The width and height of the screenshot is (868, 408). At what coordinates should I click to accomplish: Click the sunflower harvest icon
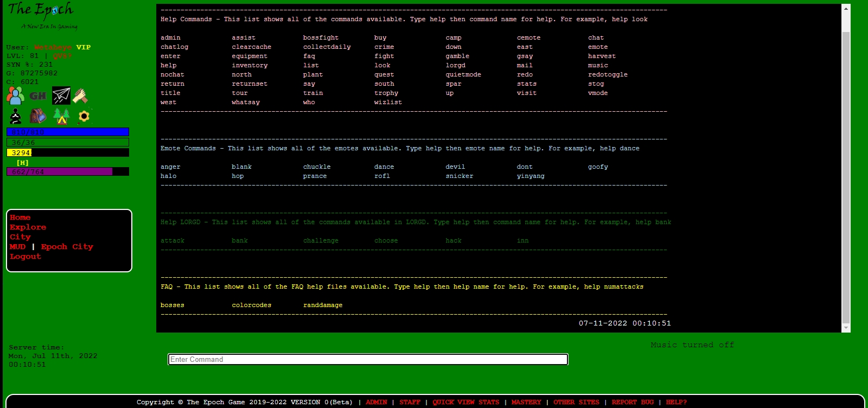click(84, 116)
